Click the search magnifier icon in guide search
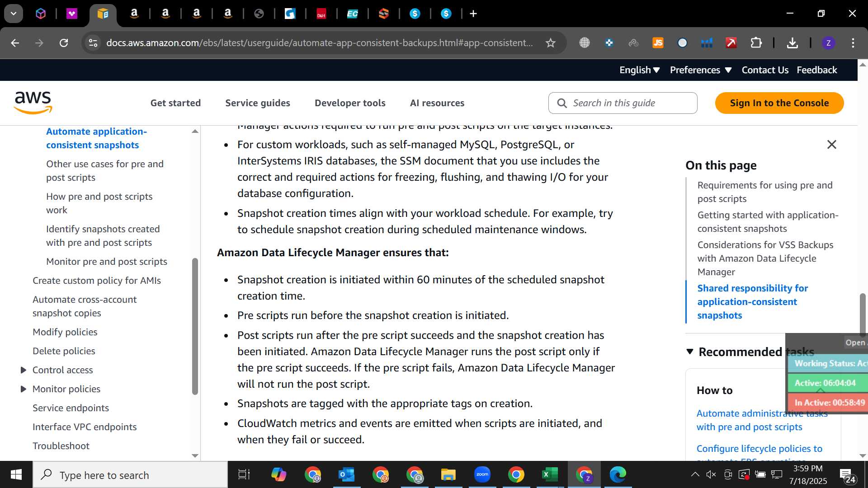This screenshot has height=488, width=868. pos(562,103)
